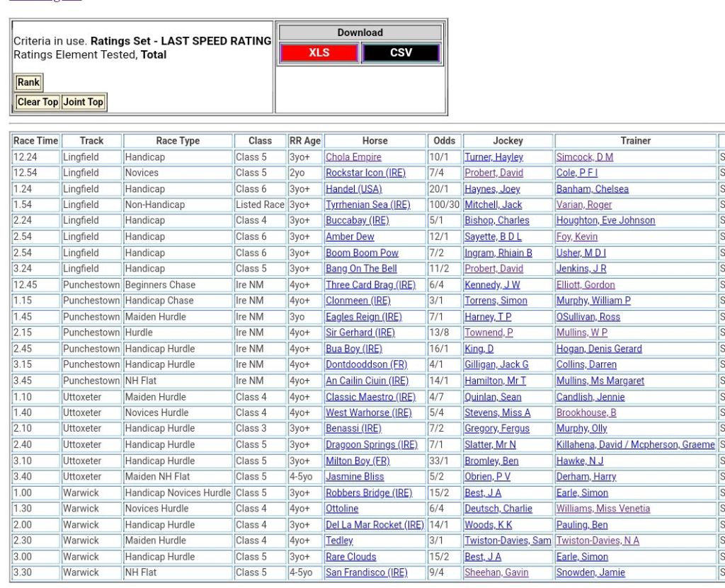Click the Horse column header

pyautogui.click(x=375, y=141)
